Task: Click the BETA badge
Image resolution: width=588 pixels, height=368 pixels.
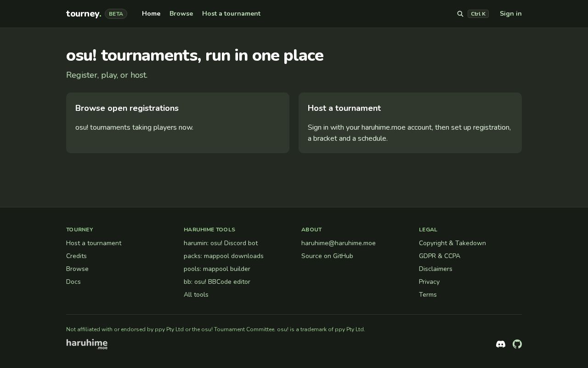Action: tap(116, 14)
